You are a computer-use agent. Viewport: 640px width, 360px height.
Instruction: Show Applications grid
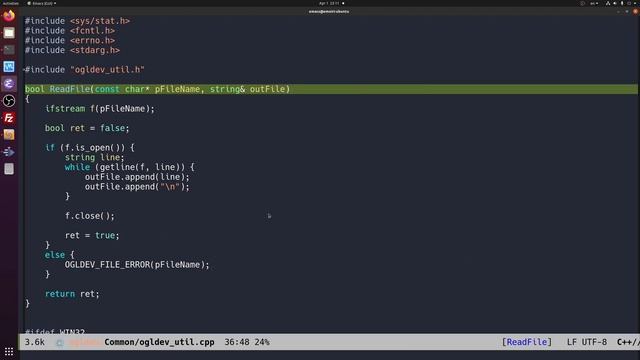tap(9, 351)
